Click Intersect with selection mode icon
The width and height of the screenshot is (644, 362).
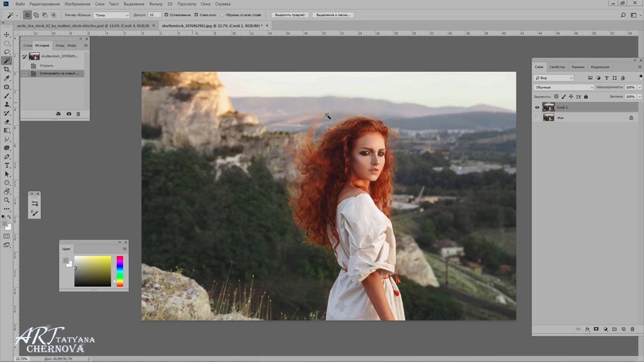point(53,15)
